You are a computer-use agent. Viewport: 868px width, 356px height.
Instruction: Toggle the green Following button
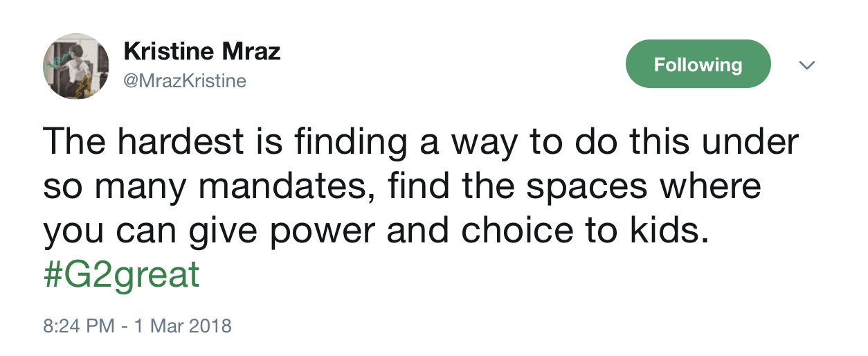point(698,64)
